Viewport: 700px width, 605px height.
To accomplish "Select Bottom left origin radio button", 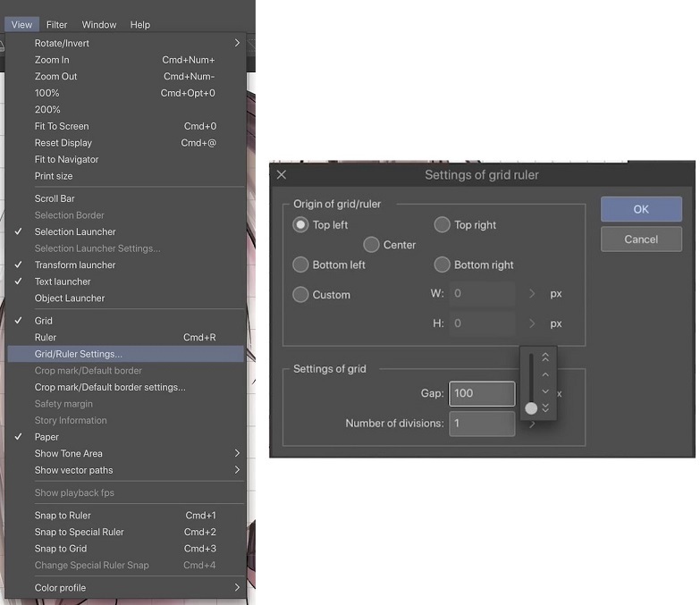I will click(x=300, y=265).
